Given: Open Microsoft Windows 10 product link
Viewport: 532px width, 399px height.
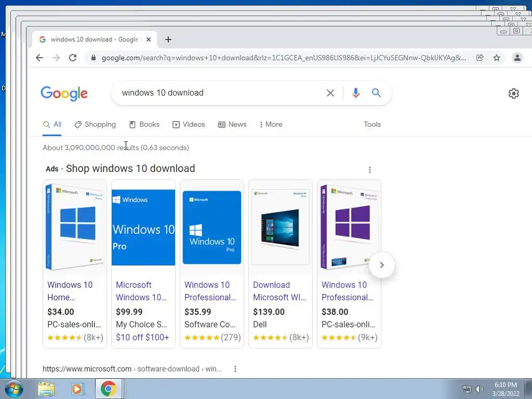Looking at the screenshot, I should [x=141, y=291].
